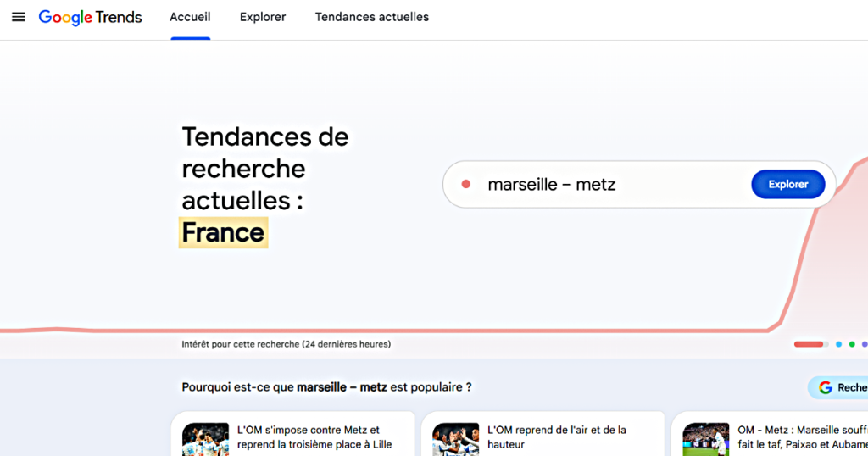Viewport: 868px width, 456px height.
Task: Open the hamburger main menu
Action: [x=19, y=17]
